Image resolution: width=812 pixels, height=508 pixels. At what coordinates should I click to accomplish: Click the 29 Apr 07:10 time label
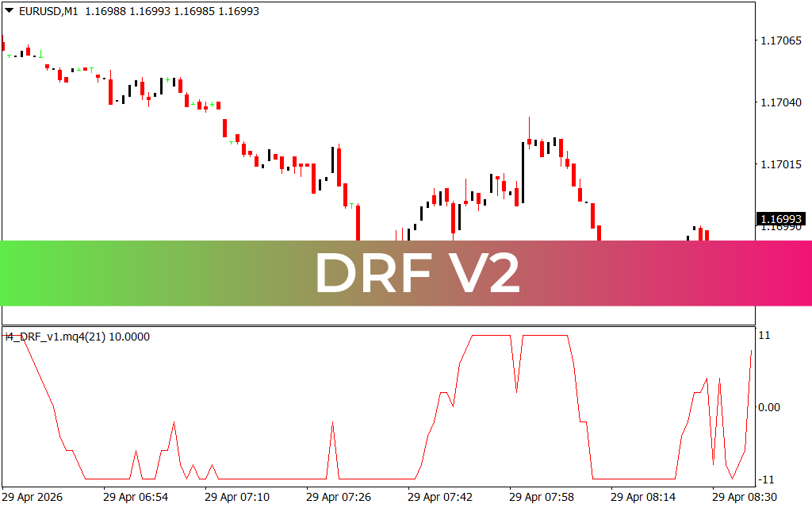pos(237,497)
